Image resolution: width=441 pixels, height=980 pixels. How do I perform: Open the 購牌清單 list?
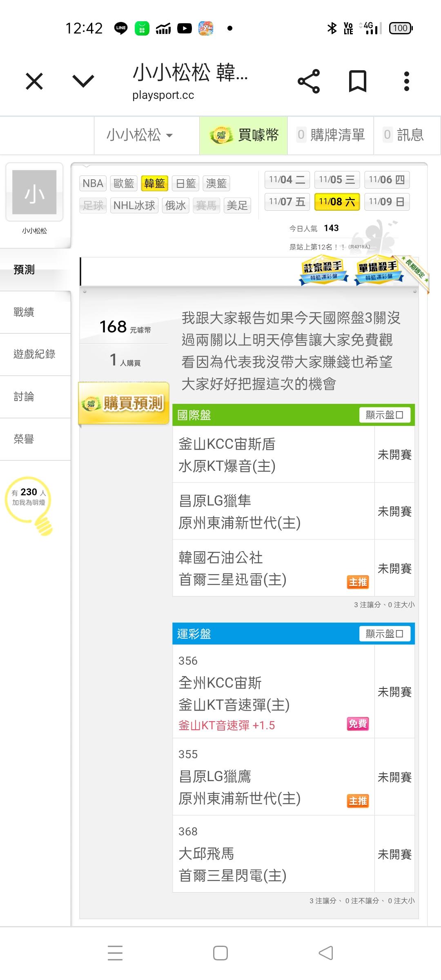331,135
